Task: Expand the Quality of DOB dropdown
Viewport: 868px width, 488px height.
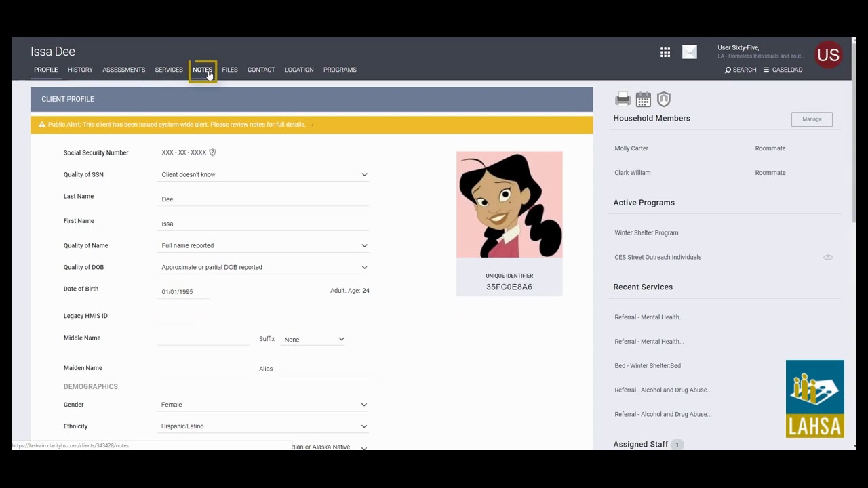Action: 264,268
